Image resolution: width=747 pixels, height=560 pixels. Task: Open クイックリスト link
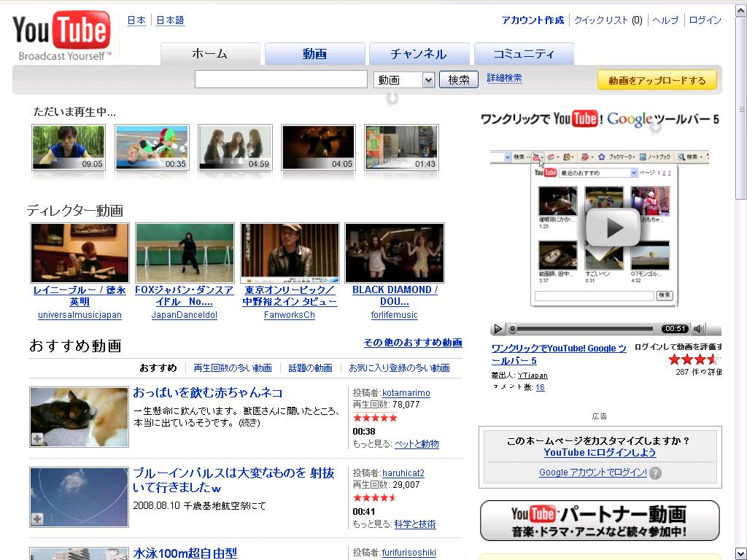[601, 20]
